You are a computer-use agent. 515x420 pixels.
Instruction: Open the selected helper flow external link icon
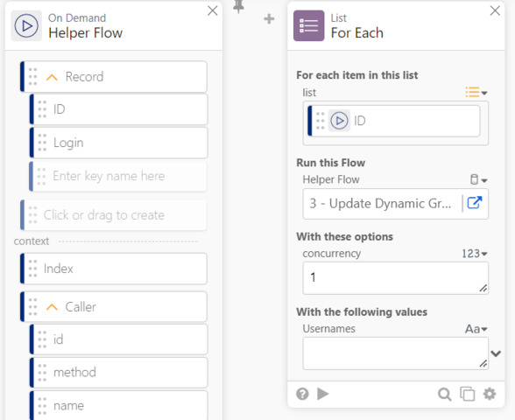point(475,203)
